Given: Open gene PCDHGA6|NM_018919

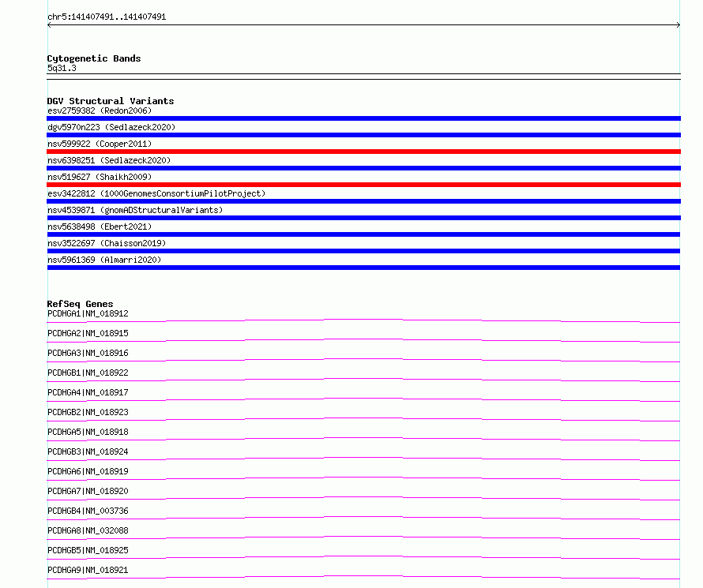Looking at the screenshot, I should [88, 471].
